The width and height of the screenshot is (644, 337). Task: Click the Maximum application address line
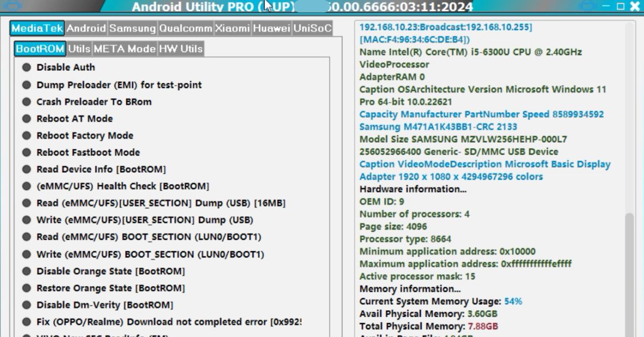tap(466, 264)
